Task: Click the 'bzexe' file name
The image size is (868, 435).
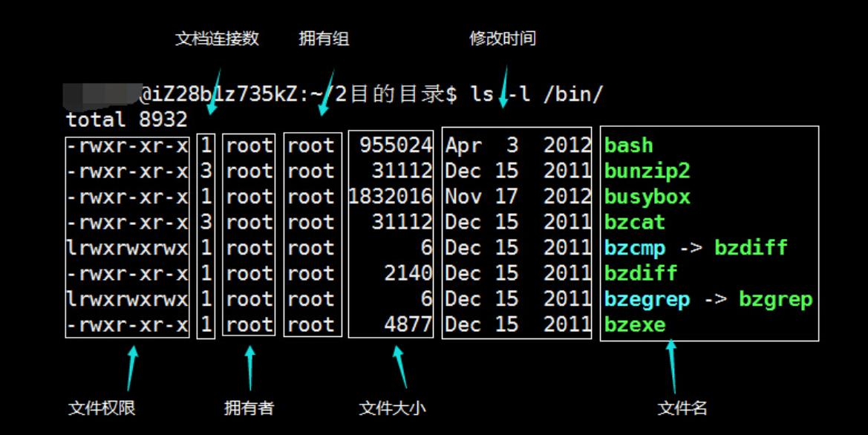Action: click(x=635, y=324)
